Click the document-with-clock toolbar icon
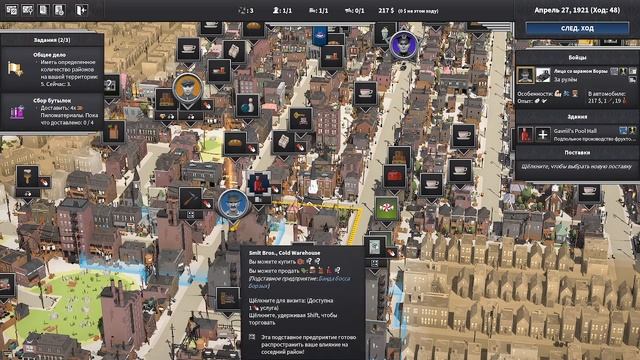This screenshot has height=360, width=640. point(60,10)
